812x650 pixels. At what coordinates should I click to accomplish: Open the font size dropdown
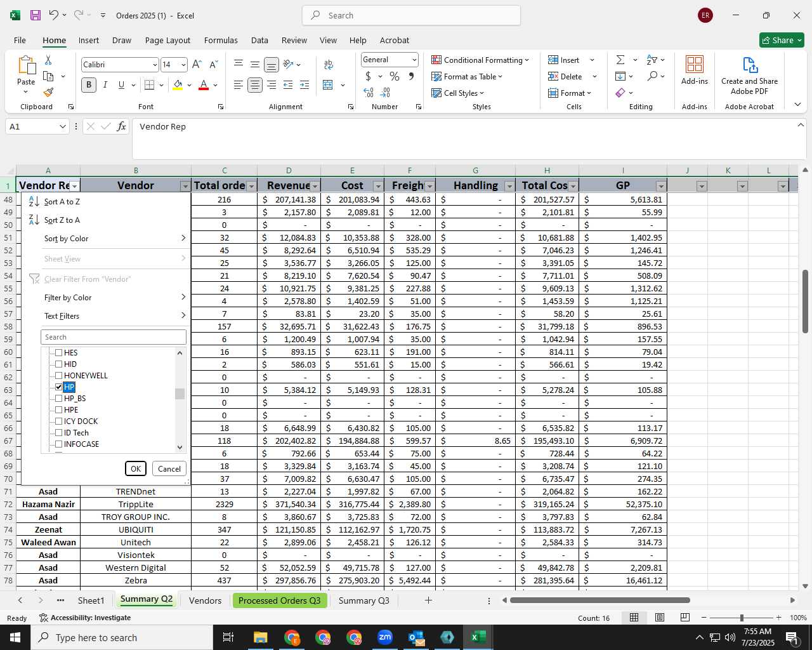(183, 65)
